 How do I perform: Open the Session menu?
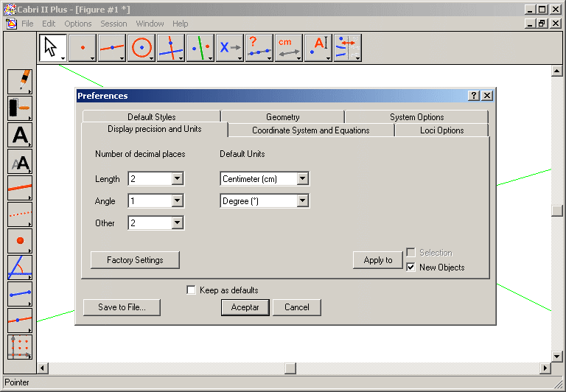113,24
